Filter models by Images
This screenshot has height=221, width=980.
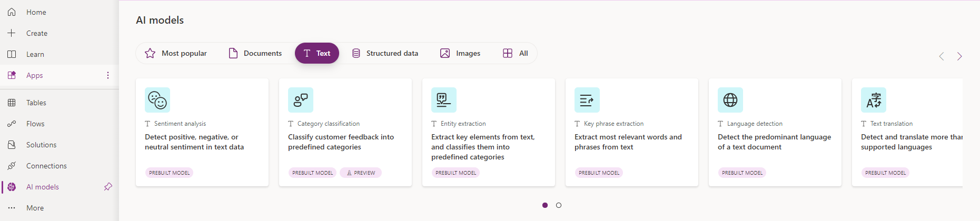tap(460, 53)
